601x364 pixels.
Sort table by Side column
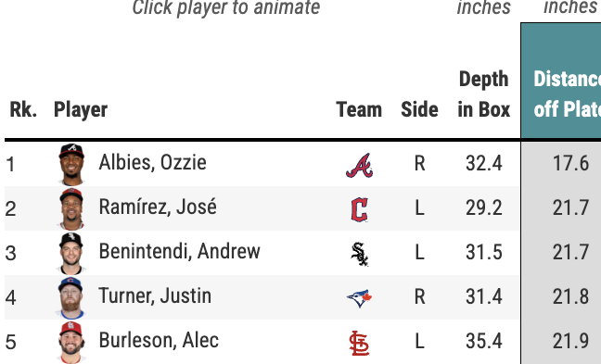coord(419,109)
